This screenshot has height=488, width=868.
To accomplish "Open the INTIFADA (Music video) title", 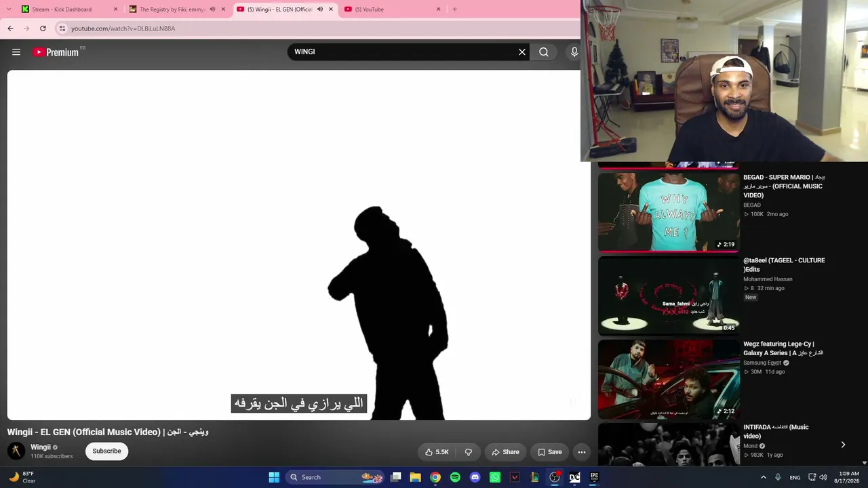I will pos(776,432).
